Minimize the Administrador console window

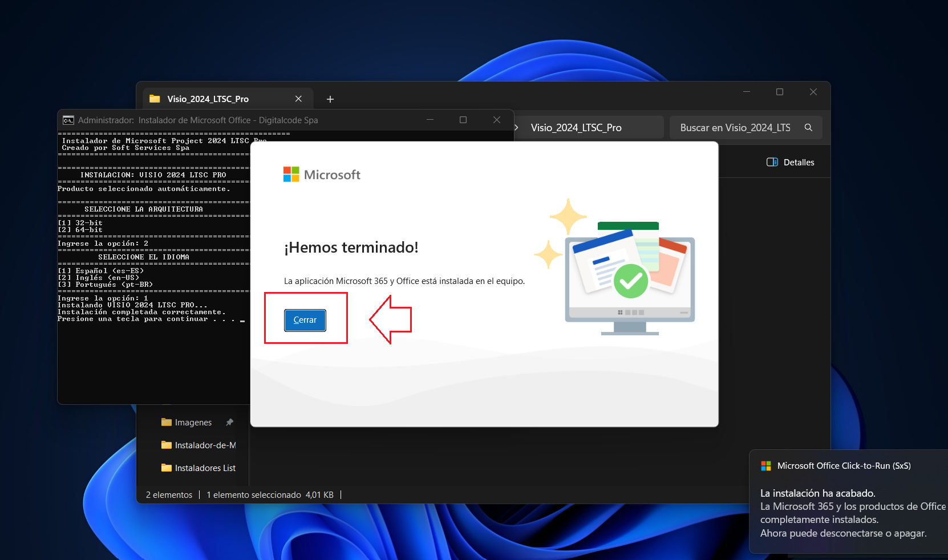pos(430,120)
